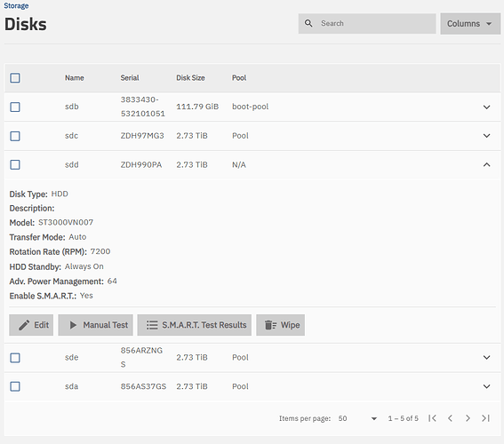Expand details for disk sde
This screenshot has height=444, width=504.
coord(486,357)
